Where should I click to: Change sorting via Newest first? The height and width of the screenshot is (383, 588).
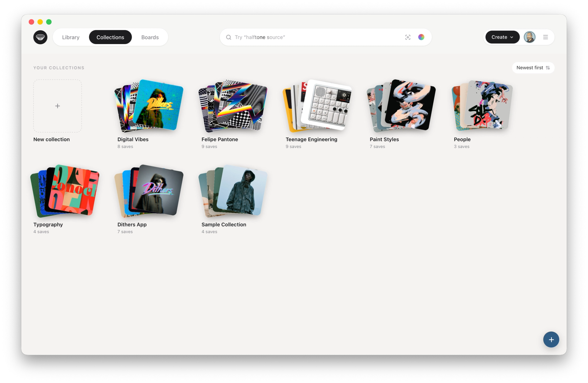533,68
